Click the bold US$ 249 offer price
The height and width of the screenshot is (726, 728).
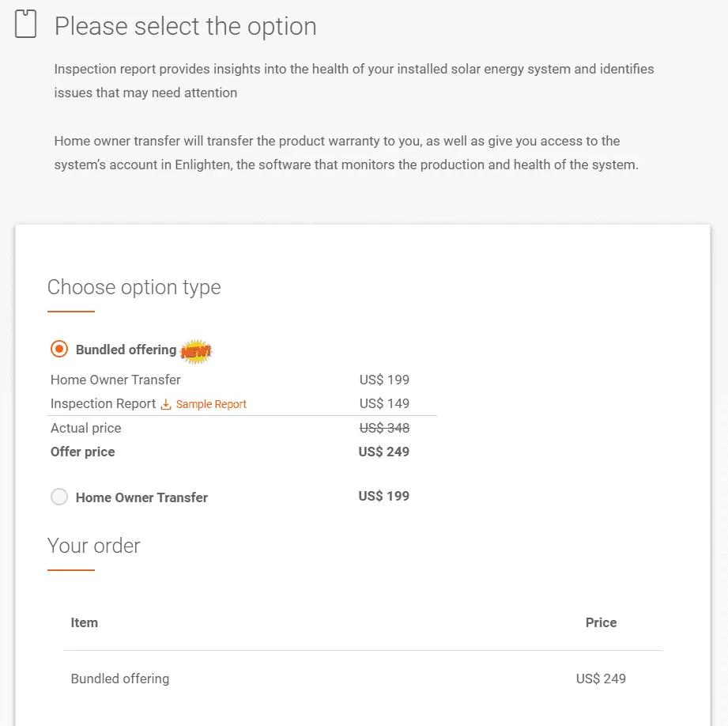383,452
